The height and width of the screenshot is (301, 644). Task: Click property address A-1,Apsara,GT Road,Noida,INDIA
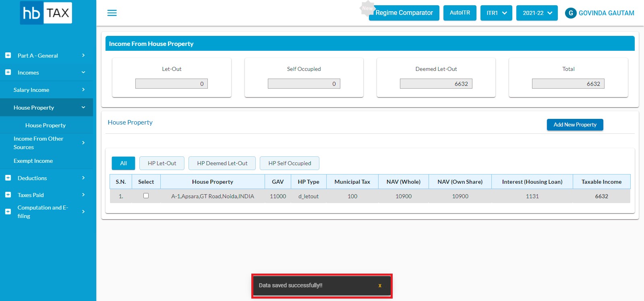tap(213, 196)
